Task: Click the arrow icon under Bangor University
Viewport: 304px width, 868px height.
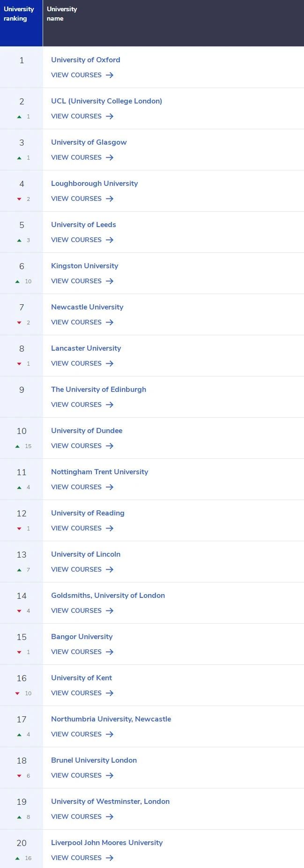Action: tap(110, 652)
